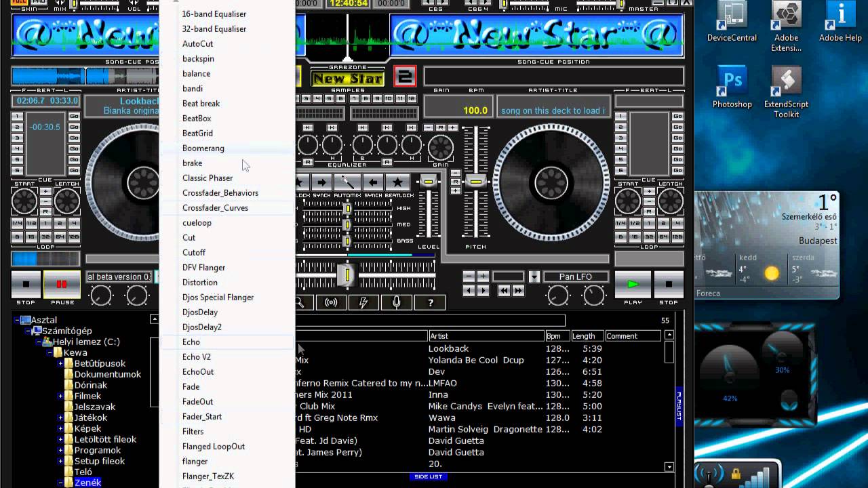The height and width of the screenshot is (488, 868).
Task: Click the lock icon in the tray gadget
Action: click(736, 474)
